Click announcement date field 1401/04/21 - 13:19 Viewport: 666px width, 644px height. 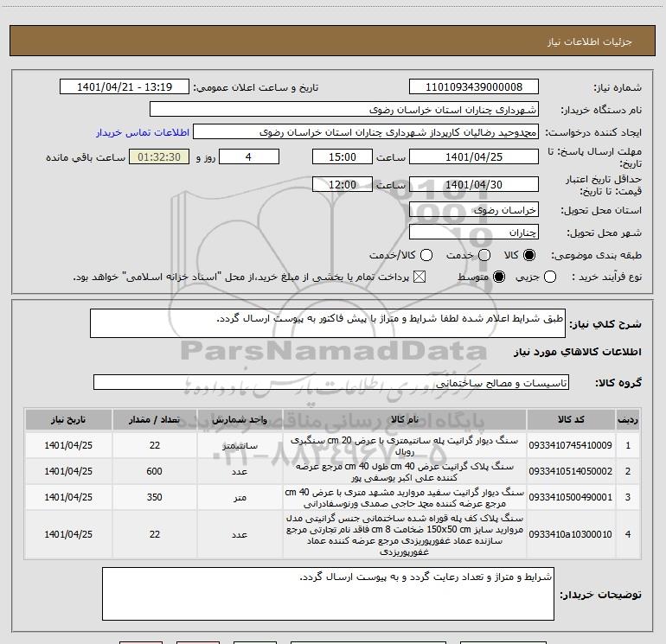click(x=125, y=86)
